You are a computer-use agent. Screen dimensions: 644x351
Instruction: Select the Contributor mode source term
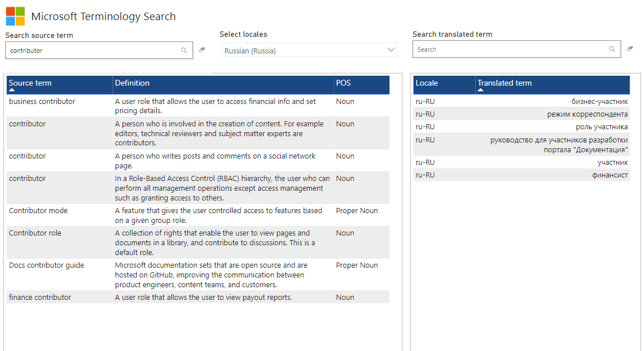point(38,211)
